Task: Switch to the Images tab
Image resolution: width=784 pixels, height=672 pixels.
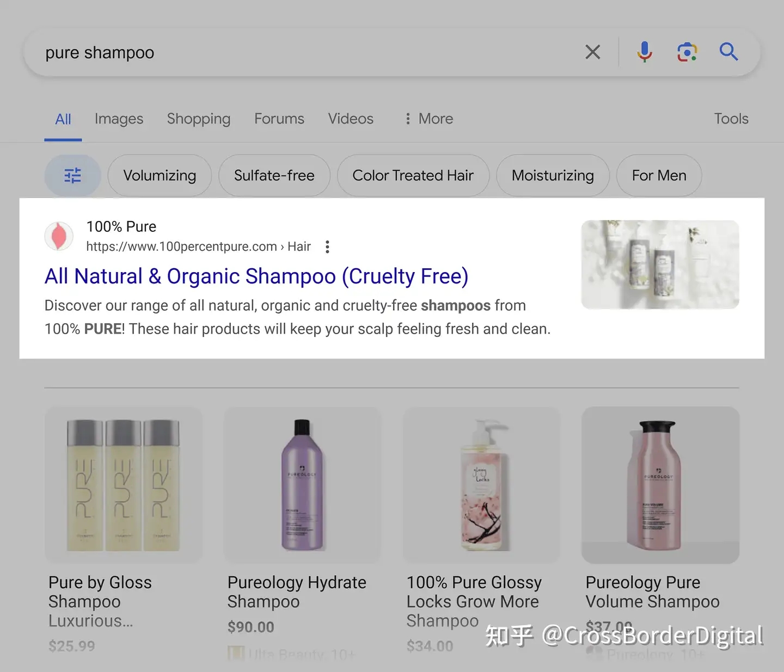Action: tap(119, 119)
